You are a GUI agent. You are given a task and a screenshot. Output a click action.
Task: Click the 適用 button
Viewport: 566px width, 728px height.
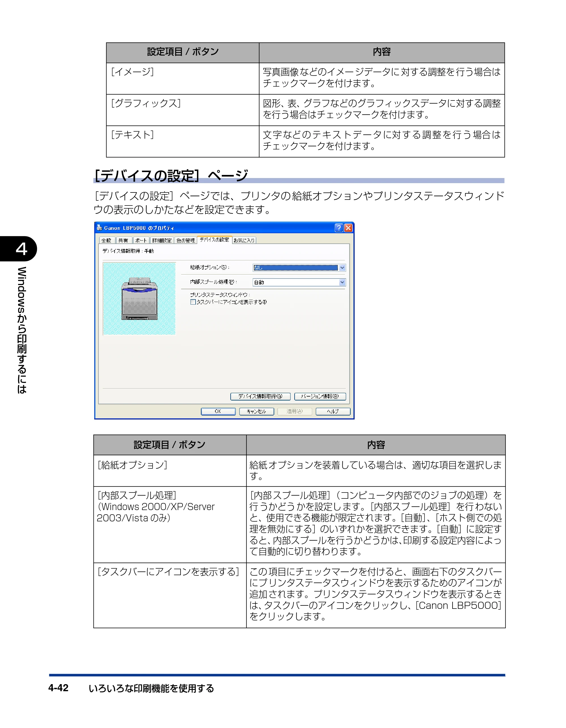[295, 411]
